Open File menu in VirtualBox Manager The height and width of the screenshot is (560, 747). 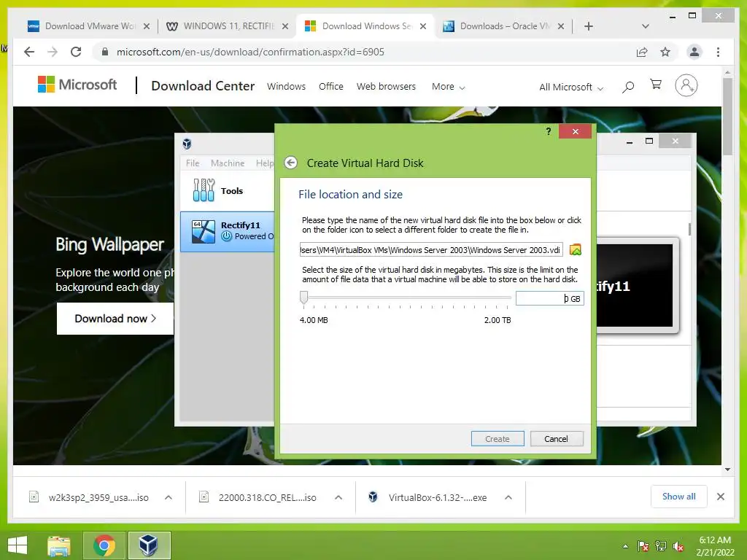(193, 163)
